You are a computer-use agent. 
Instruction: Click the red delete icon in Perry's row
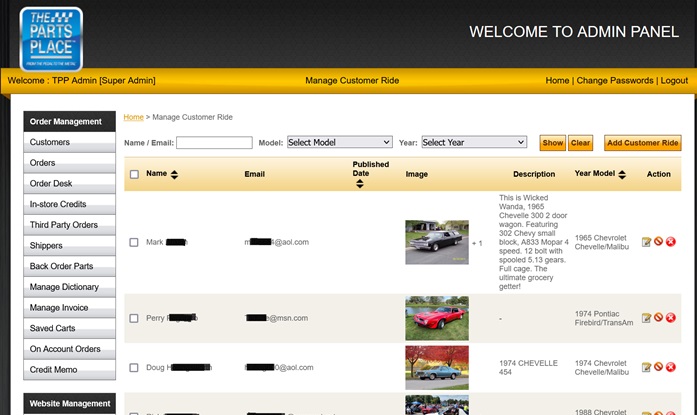[671, 318]
